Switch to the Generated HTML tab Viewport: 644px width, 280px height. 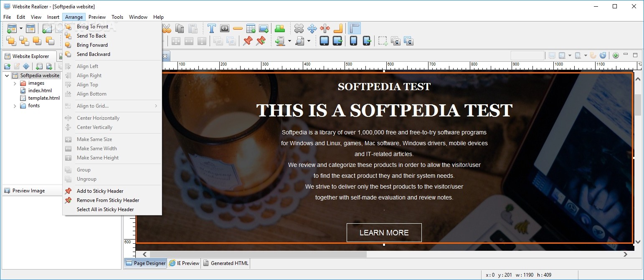click(x=226, y=263)
